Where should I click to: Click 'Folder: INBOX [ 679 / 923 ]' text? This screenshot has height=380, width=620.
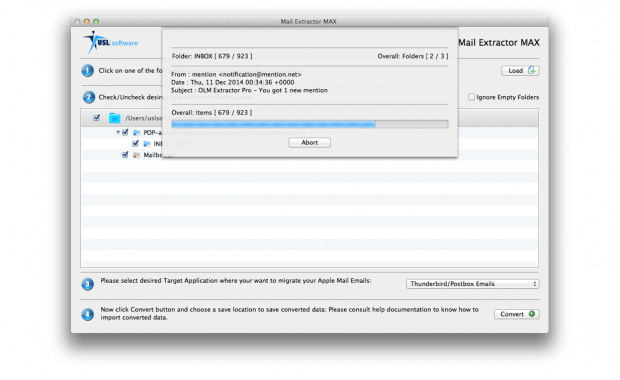pos(212,56)
